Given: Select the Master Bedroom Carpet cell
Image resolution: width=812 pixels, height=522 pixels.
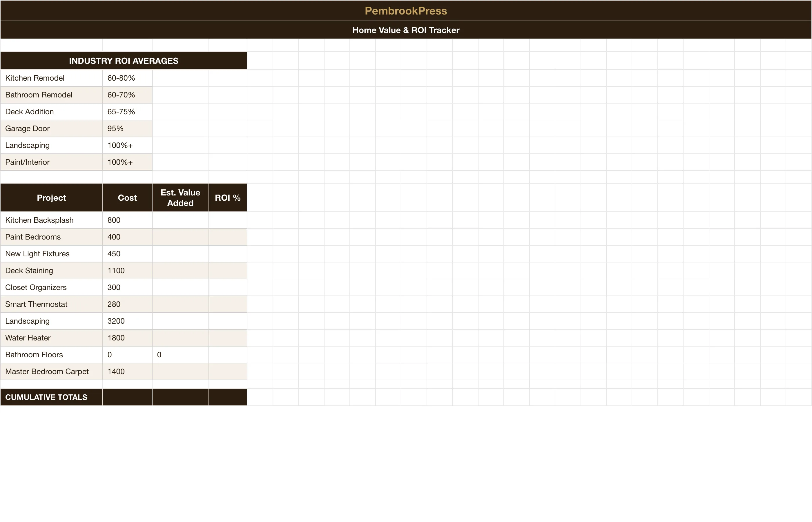Looking at the screenshot, I should coord(52,371).
